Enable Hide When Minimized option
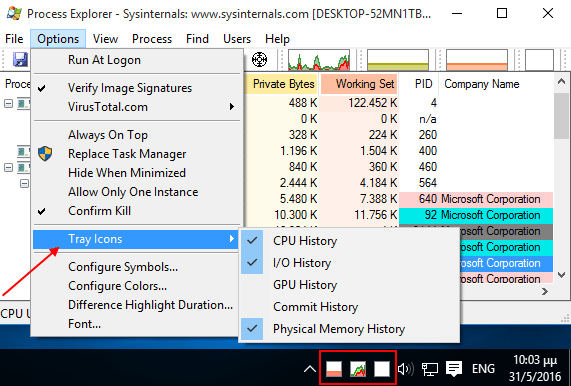Image resolution: width=571 pixels, height=386 pixels. (x=137, y=173)
